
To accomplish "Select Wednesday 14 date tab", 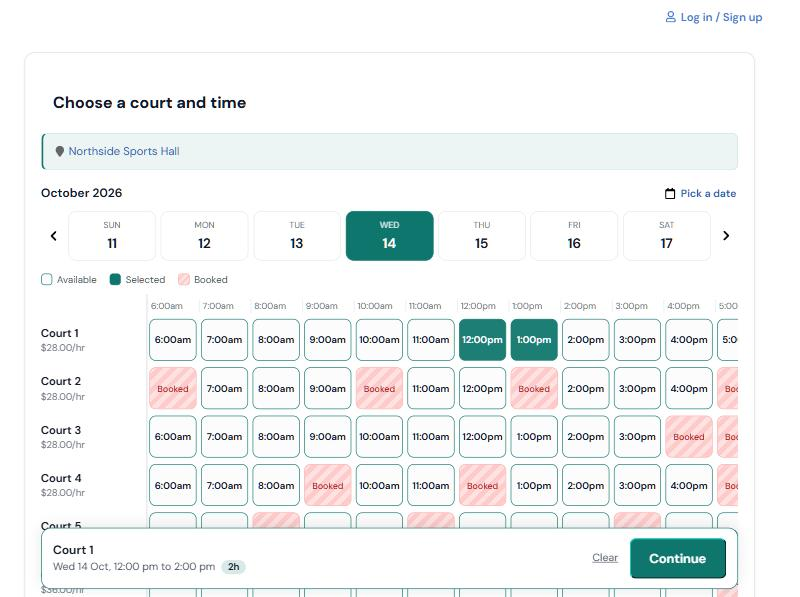I will point(389,236).
